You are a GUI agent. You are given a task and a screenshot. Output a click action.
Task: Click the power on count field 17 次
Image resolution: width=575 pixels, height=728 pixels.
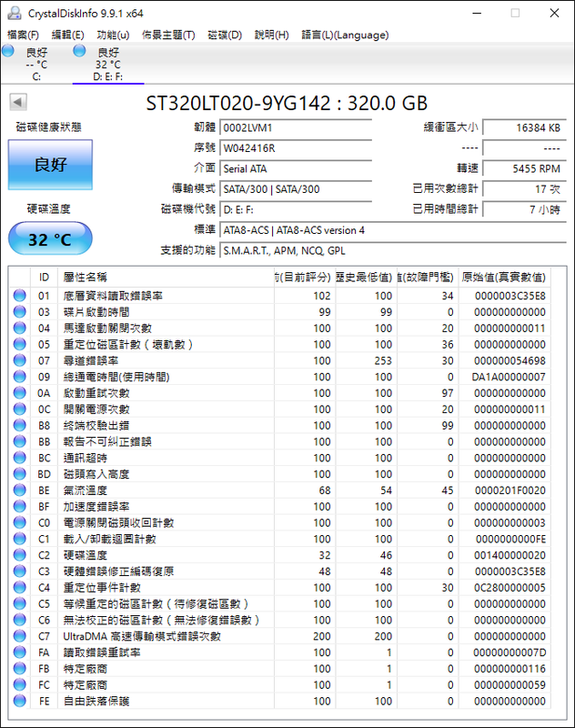coord(524,189)
